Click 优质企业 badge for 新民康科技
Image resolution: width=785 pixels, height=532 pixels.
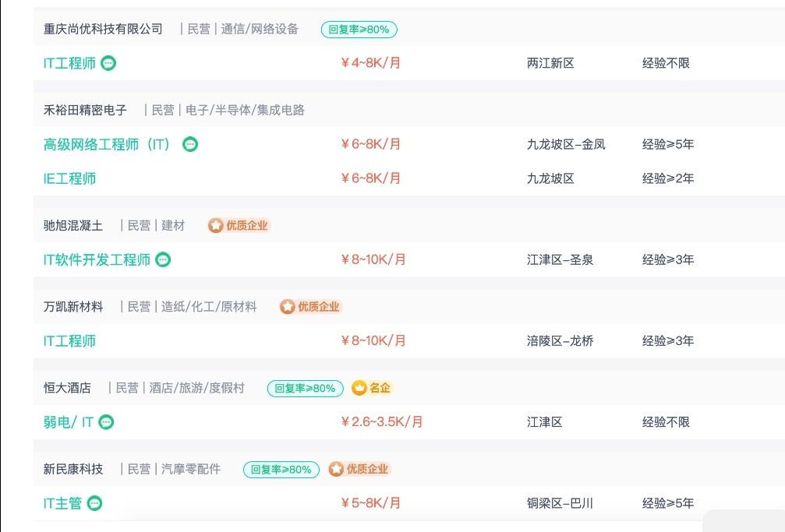(359, 469)
